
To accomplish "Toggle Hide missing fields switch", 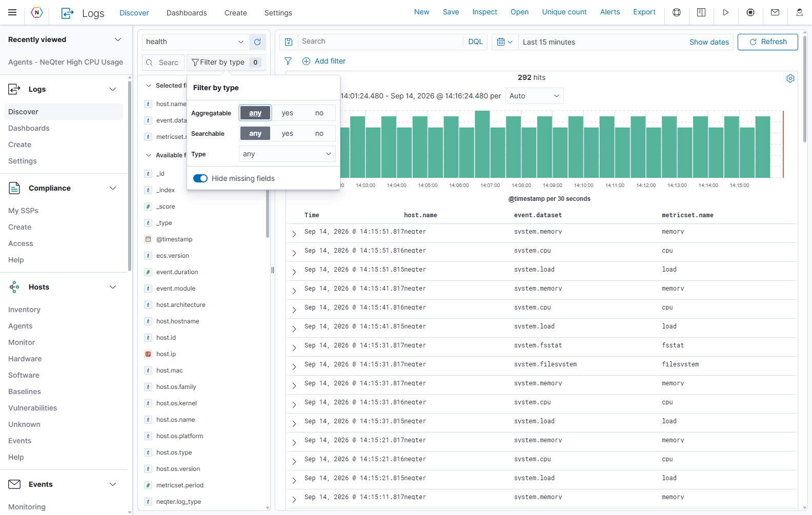I will tap(200, 178).
